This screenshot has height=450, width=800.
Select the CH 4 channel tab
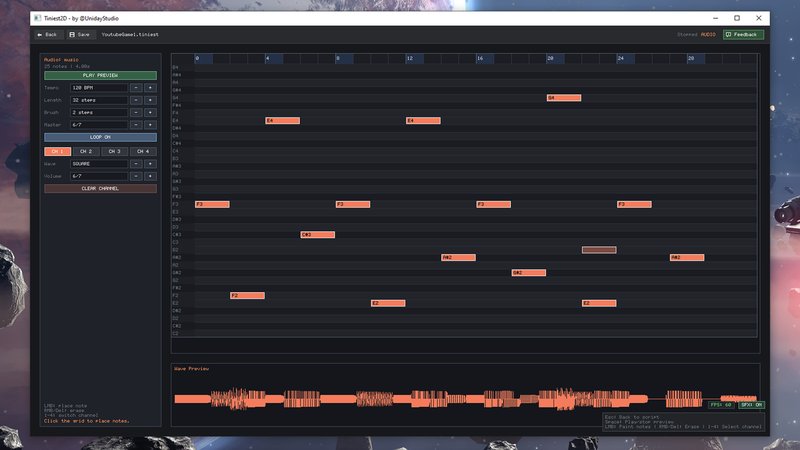point(143,152)
